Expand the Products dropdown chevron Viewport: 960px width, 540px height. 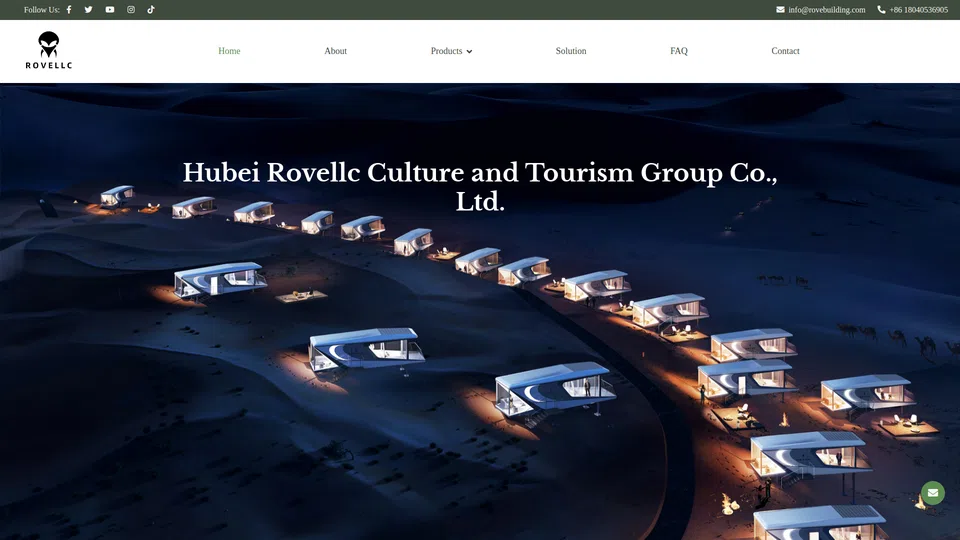tap(470, 51)
